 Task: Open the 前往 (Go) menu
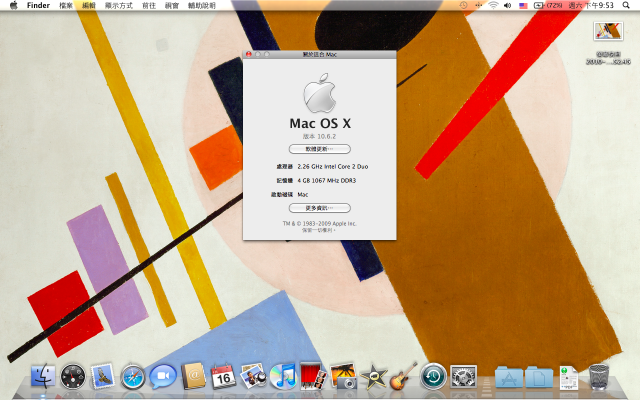click(x=149, y=5)
